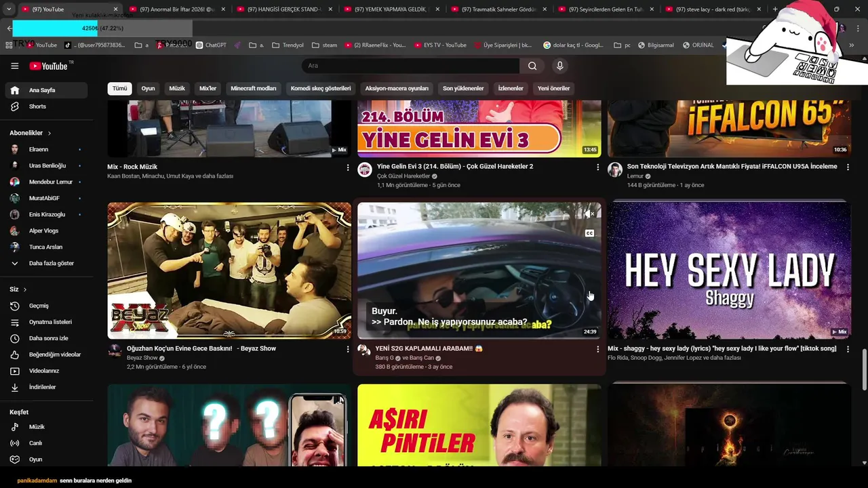Open Chrome apps grid icon in bookmarks bar
The image size is (868, 488).
pos(9,45)
